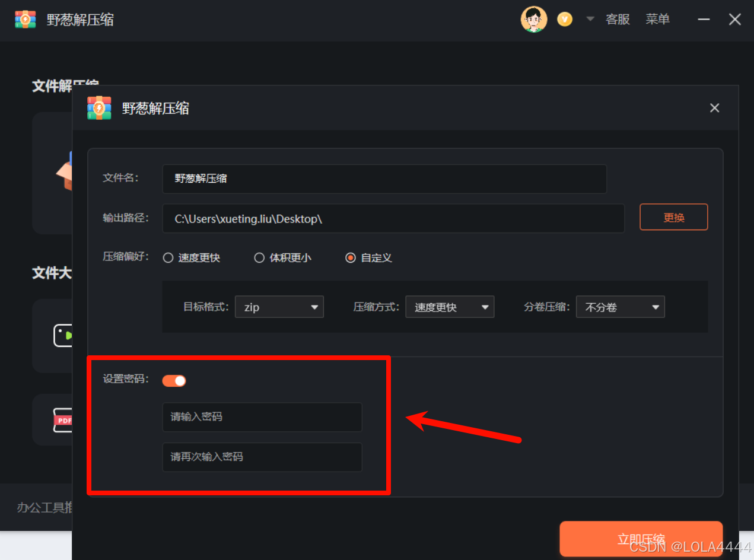The image size is (754, 560).
Task: Click the 请再次输入密码 confirm field
Action: (x=262, y=457)
